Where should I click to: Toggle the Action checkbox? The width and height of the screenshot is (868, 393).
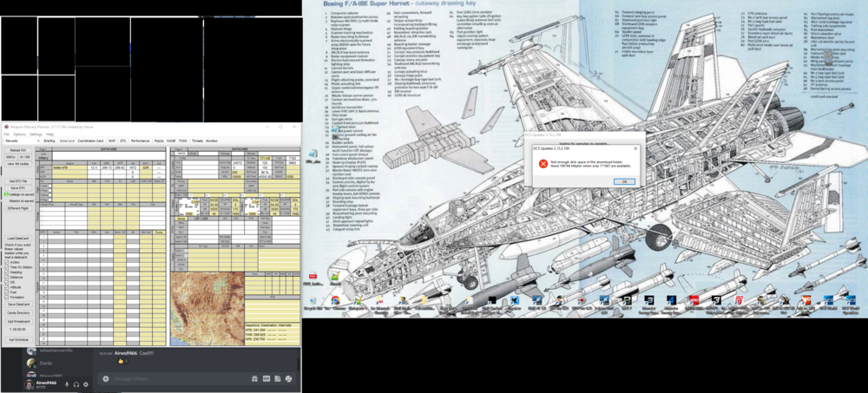point(7,262)
